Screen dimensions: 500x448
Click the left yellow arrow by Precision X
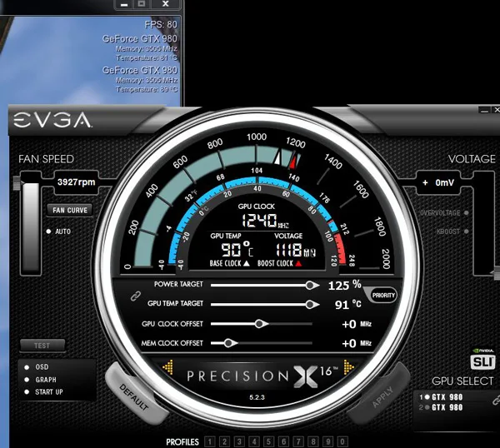[x=168, y=367]
